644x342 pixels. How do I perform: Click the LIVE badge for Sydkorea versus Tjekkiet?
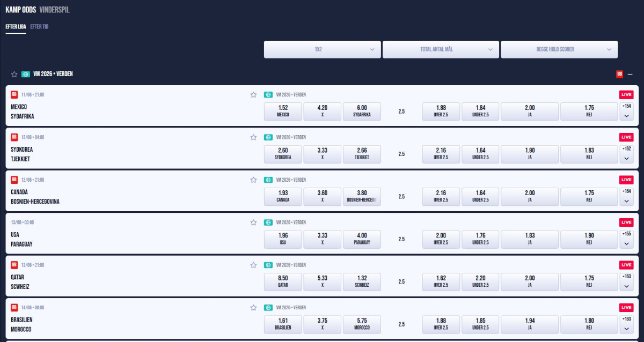click(x=626, y=137)
